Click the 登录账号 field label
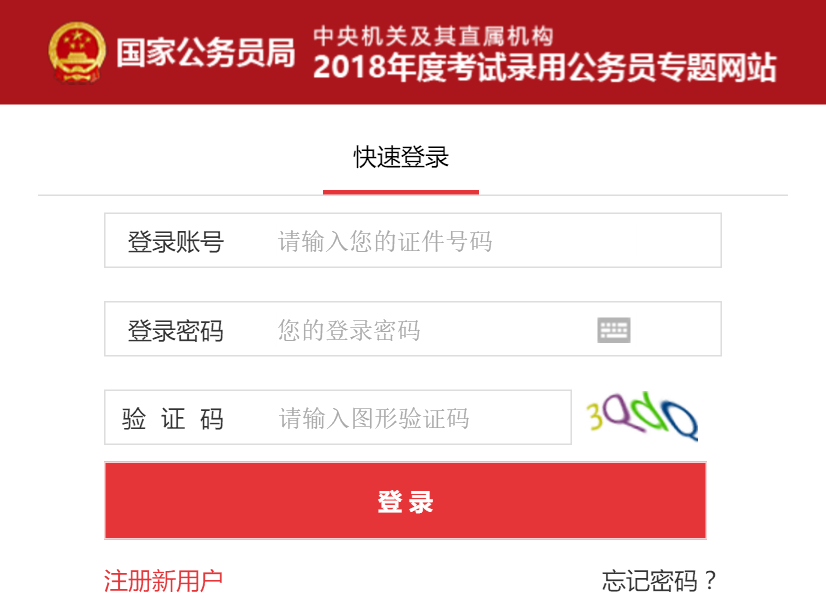Image resolution: width=826 pixels, height=611 pixels. [175, 242]
